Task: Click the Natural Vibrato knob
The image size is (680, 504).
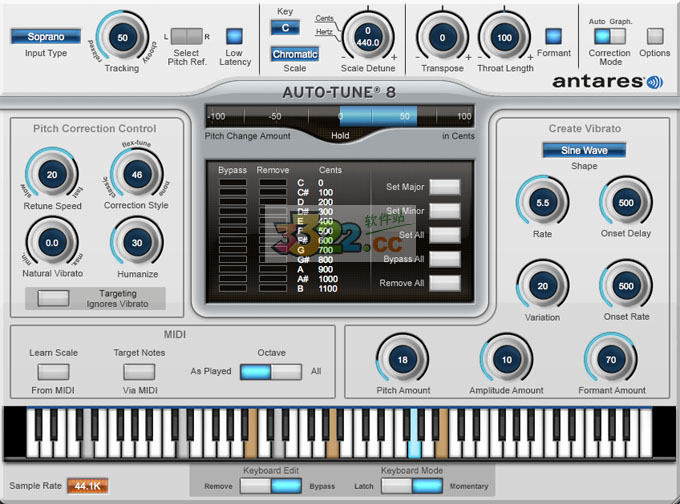Action: pyautogui.click(x=52, y=242)
